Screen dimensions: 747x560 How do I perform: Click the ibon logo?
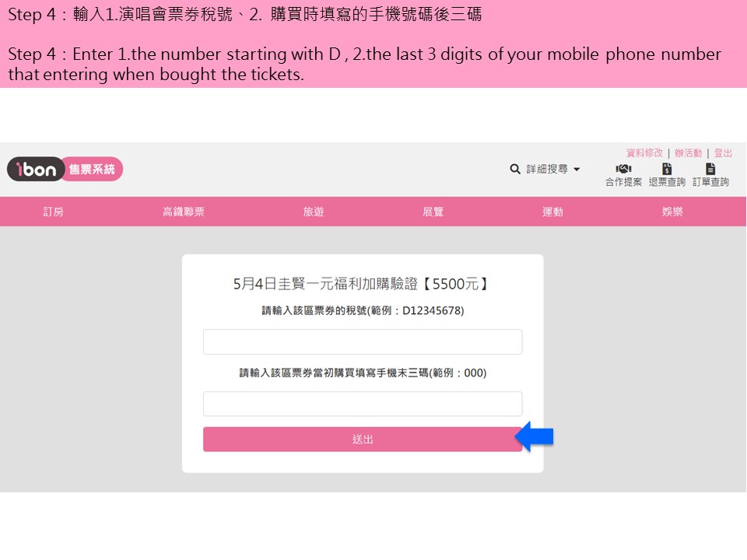[x=36, y=169]
